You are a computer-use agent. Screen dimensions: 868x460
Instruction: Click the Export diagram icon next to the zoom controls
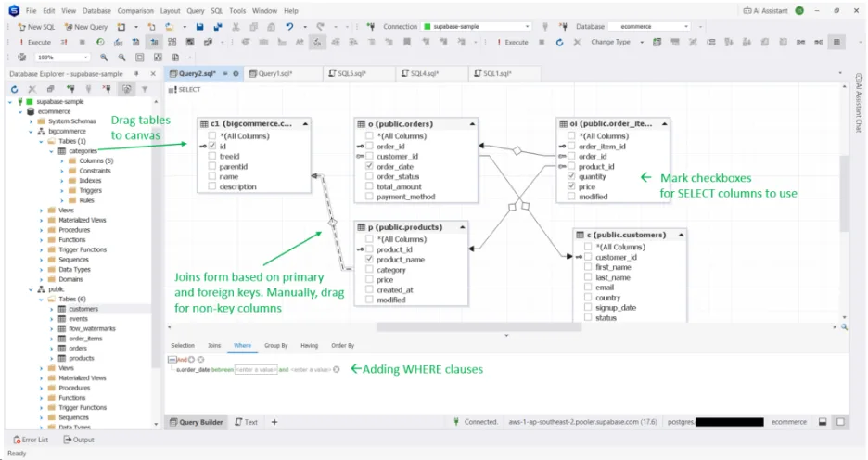(175, 57)
